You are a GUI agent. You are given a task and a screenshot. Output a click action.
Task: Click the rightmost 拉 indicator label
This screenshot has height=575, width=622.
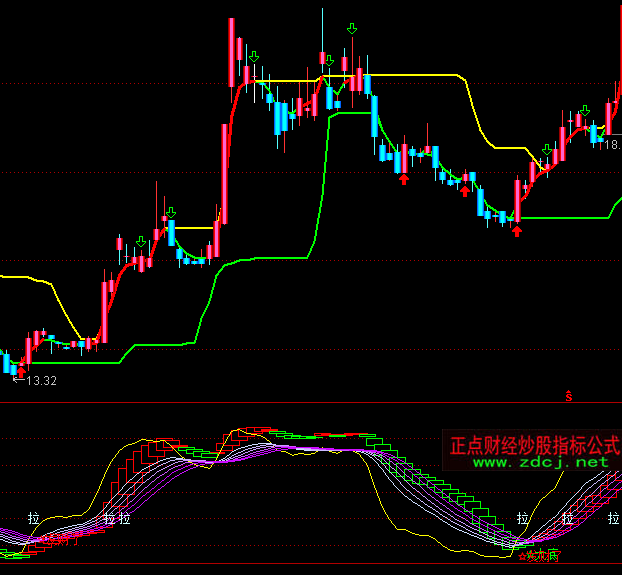(x=610, y=519)
